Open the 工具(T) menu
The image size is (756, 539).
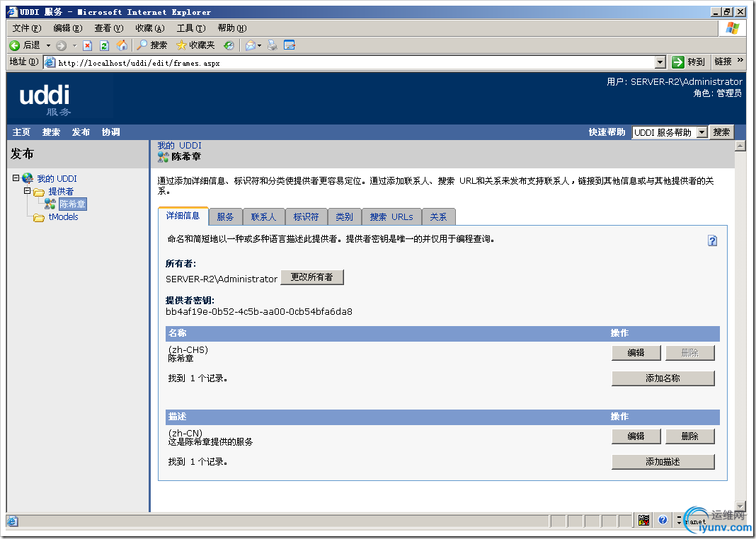tap(191, 28)
